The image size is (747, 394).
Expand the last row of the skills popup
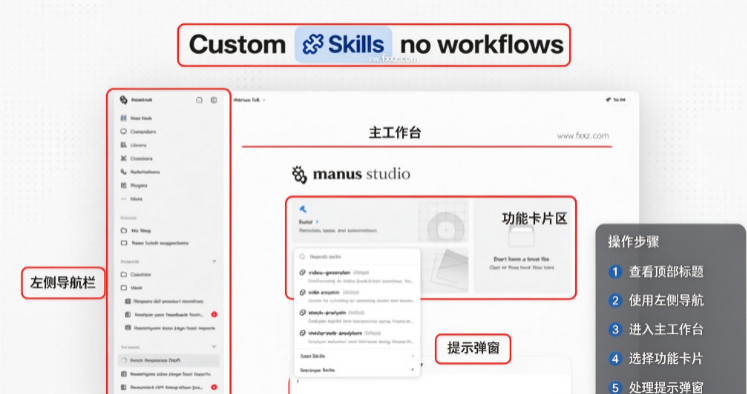[x=357, y=370]
